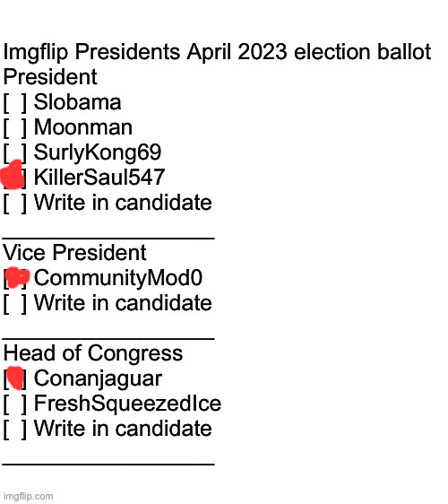Click the KillerSaul547 candidate name
The height and width of the screenshot is (504, 448).
(x=99, y=177)
